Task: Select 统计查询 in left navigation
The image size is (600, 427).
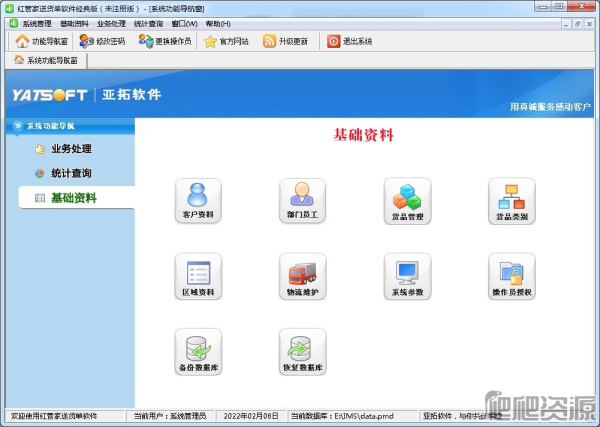Action: [71, 173]
